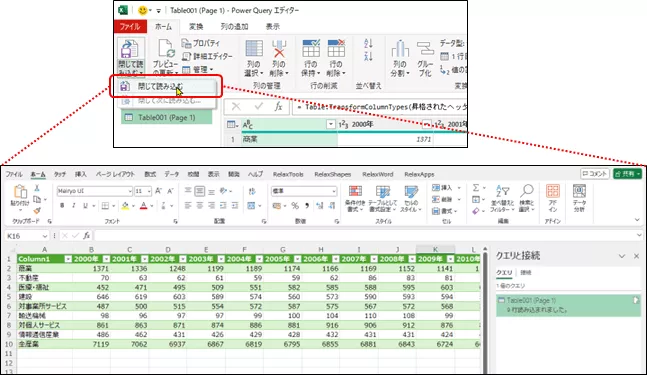The image size is (647, 375).
Task: Open the 詳細エディター advanced editor
Action: pyautogui.click(x=208, y=56)
